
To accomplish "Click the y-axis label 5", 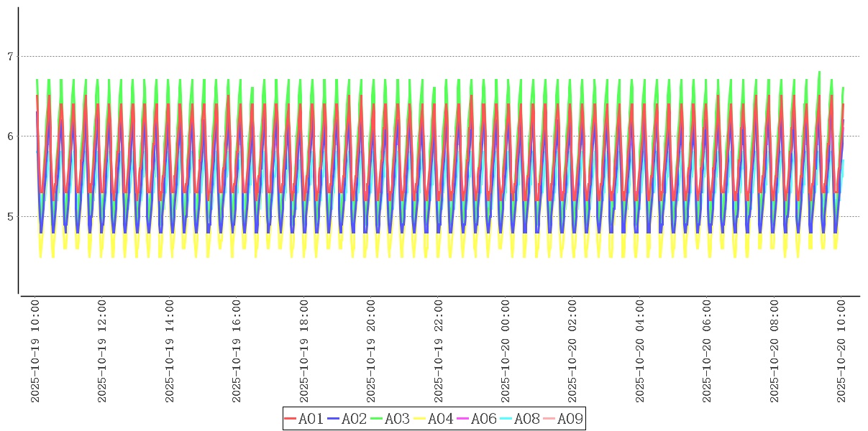I will [10, 216].
